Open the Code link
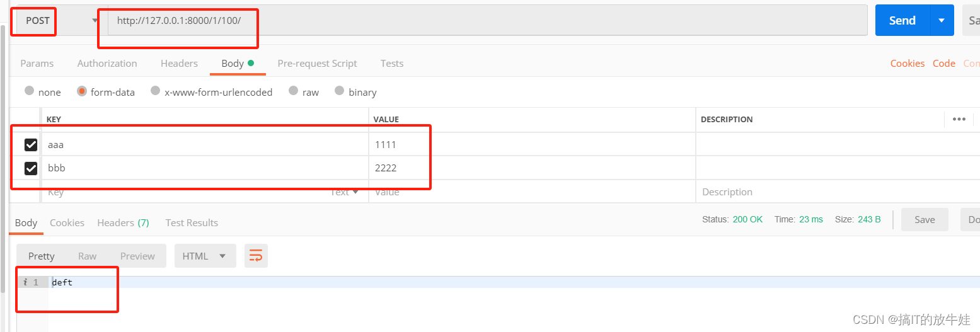This screenshot has height=332, width=980. (944, 63)
